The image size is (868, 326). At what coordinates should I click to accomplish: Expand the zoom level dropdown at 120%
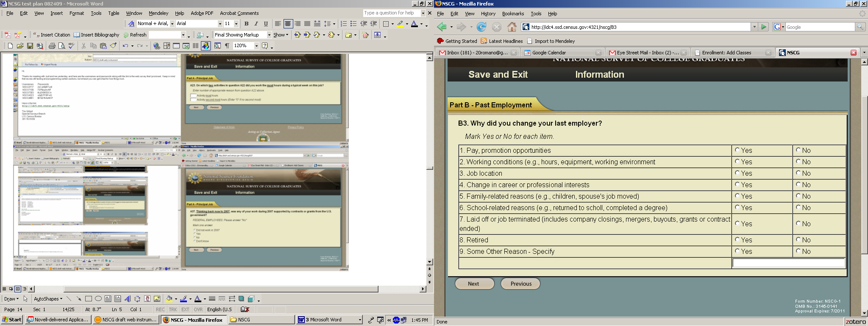click(x=256, y=46)
